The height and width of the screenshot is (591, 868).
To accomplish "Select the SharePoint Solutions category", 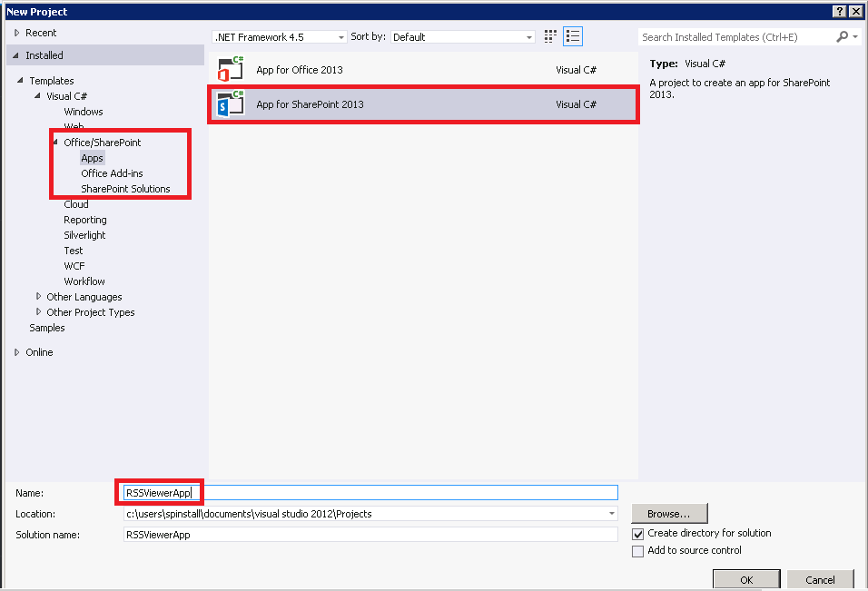I will 125,189.
